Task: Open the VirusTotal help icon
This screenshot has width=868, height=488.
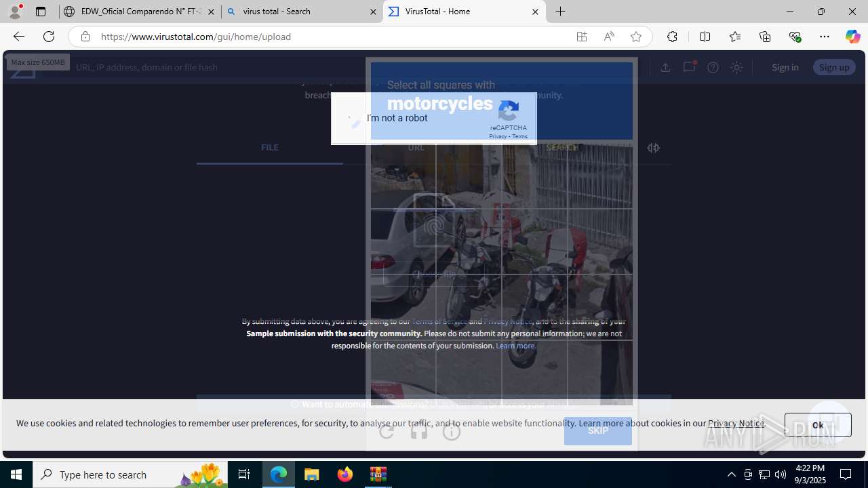Action: coord(713,67)
